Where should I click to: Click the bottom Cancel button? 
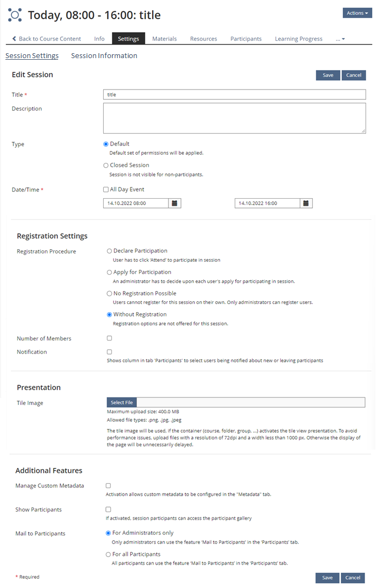pyautogui.click(x=353, y=578)
